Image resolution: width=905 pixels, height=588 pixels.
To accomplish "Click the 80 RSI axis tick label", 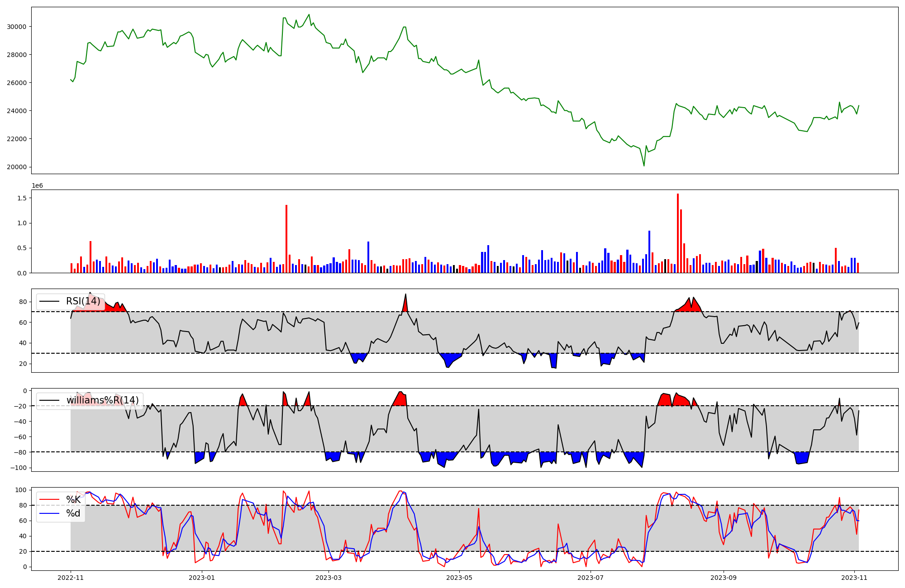I will (x=23, y=302).
